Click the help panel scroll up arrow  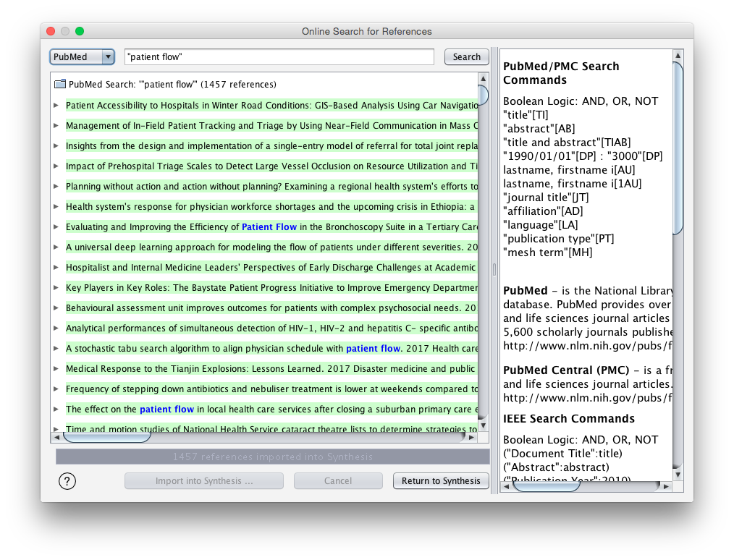[678, 55]
